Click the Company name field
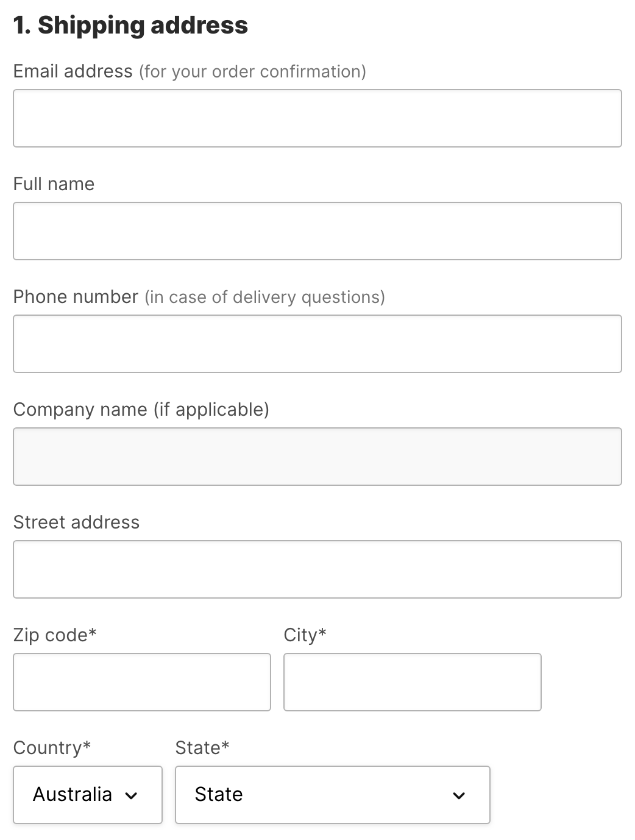 tap(316, 457)
